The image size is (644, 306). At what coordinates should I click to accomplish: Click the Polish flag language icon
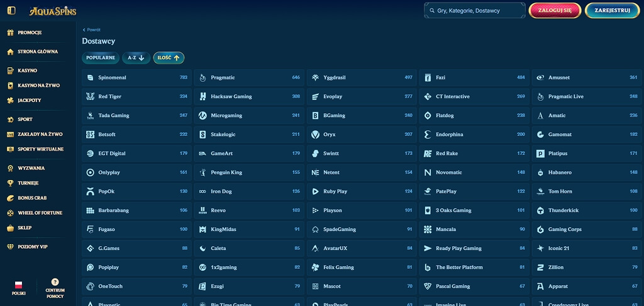tap(18, 285)
